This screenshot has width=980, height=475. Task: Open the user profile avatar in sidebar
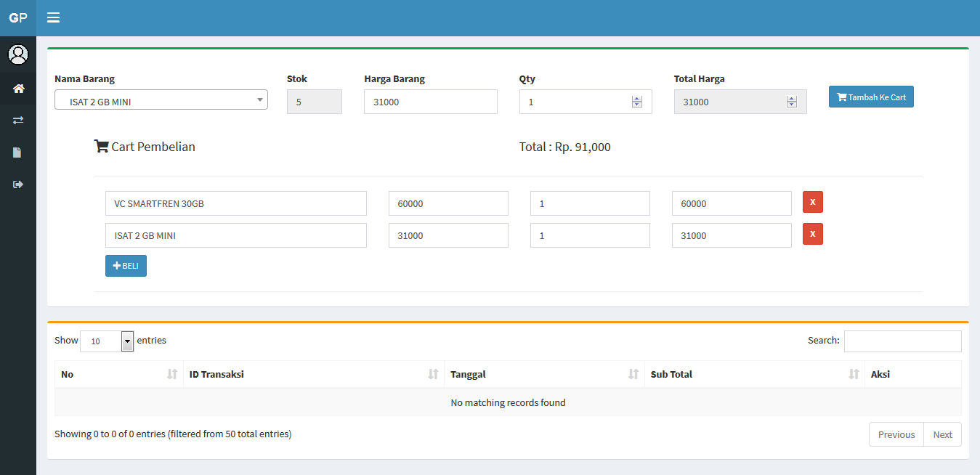click(17, 54)
